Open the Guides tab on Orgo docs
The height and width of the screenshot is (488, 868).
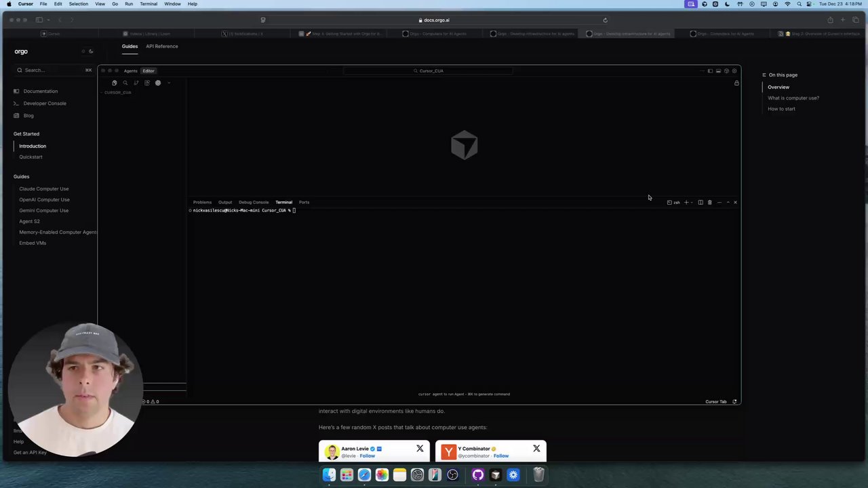(x=130, y=46)
